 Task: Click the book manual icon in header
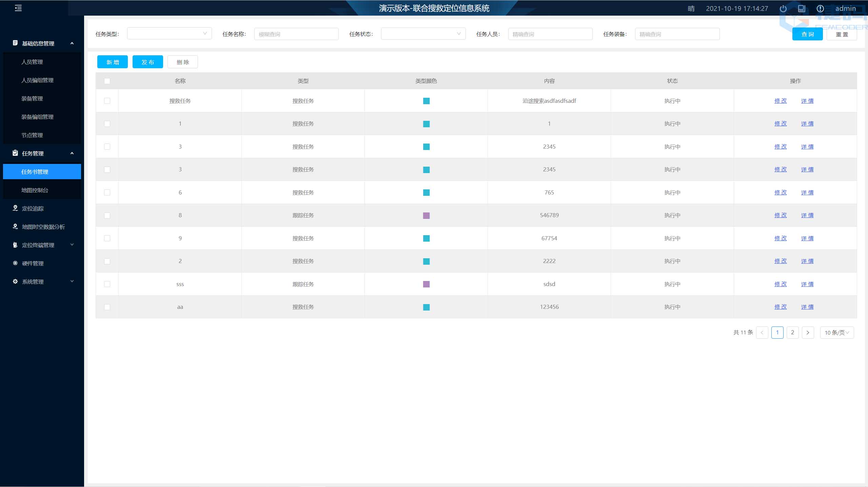point(802,9)
